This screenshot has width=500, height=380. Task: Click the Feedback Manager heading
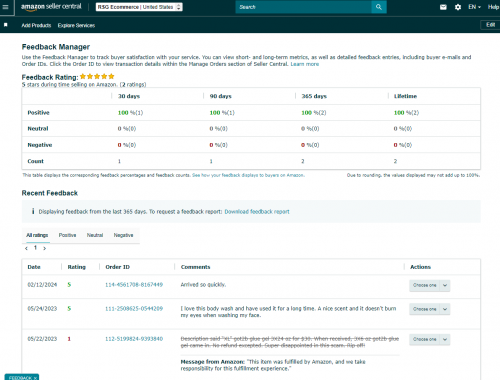click(x=56, y=47)
